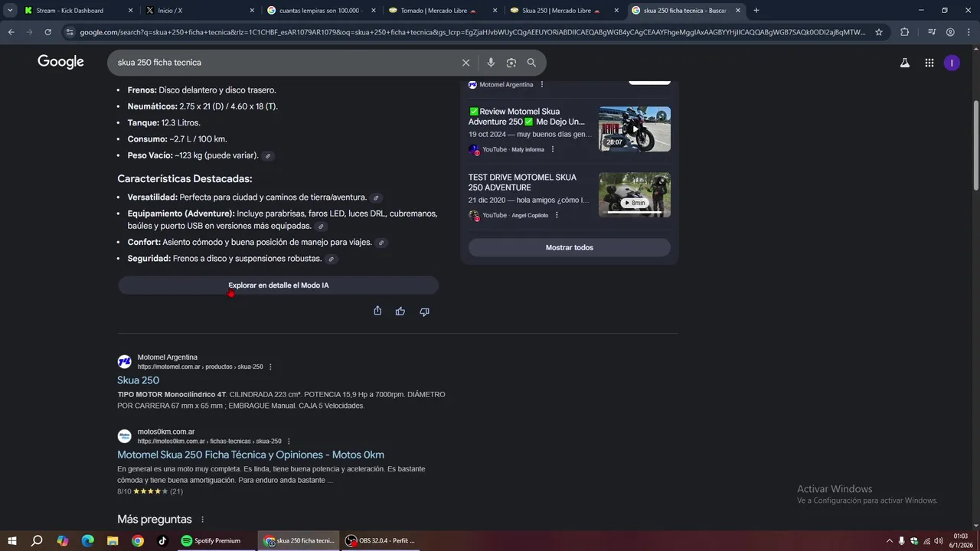980x551 pixels.
Task: Open the tab search dropdown arrow
Action: point(10,11)
